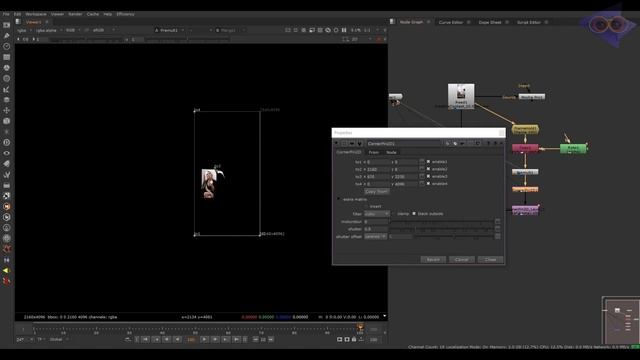Open the A input Premult1 dropdown
640x360 pixels.
point(169,30)
